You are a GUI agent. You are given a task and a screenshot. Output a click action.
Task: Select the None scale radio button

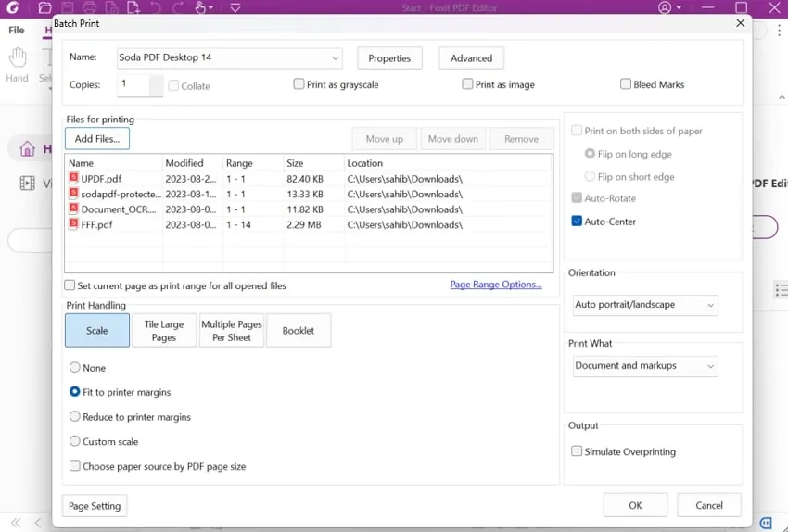[75, 367]
